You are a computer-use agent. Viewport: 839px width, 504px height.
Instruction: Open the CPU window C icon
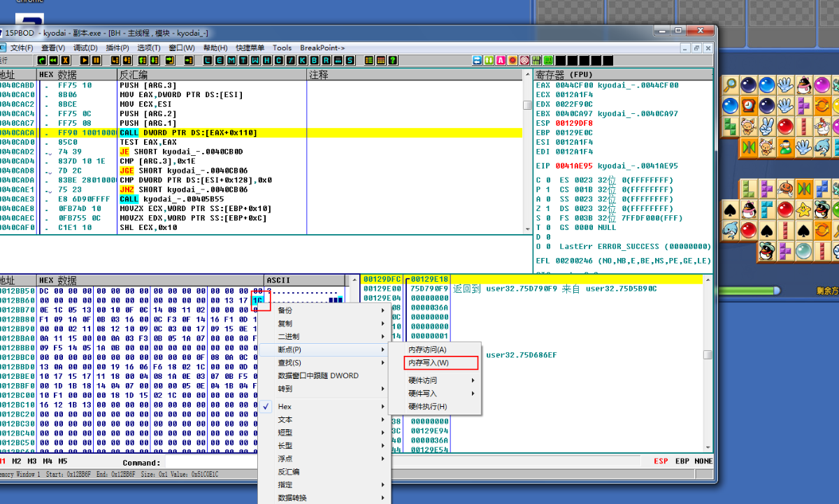pos(278,60)
